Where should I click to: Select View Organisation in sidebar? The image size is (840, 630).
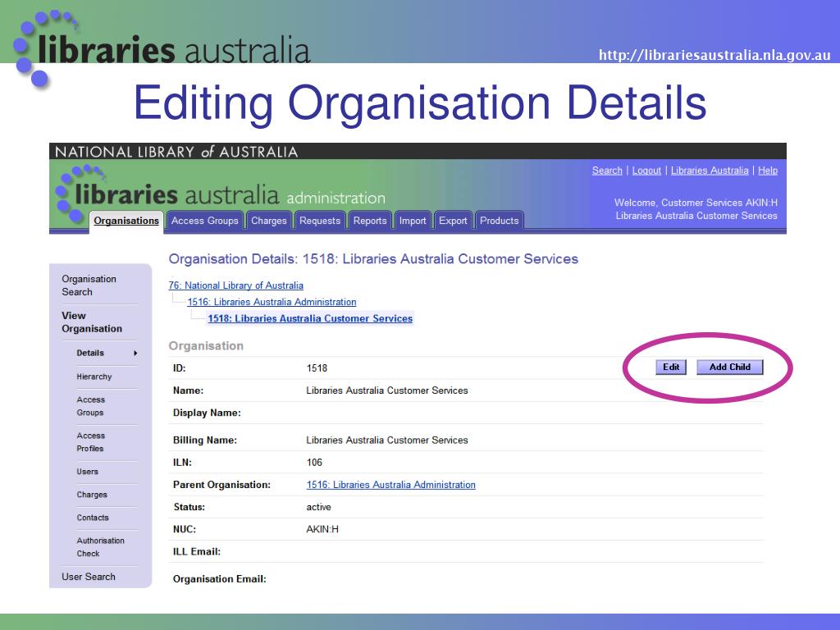pos(92,322)
